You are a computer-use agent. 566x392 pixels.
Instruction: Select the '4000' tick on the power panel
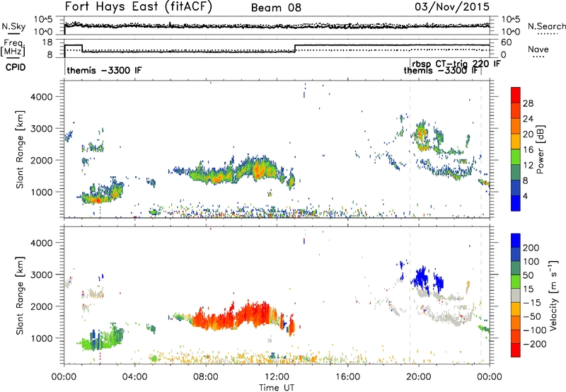[x=41, y=97]
